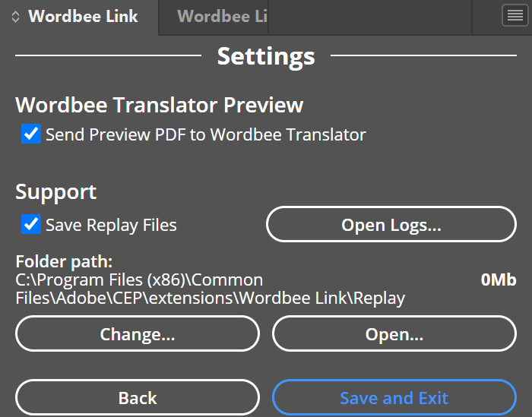The image size is (532, 417).
Task: Open the replay folder with Open... button
Action: point(394,334)
